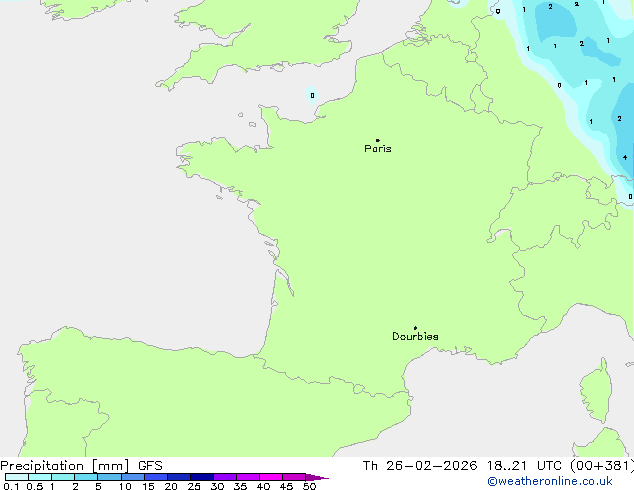Open the weatheronline.co.uk copyright link
The height and width of the screenshot is (490, 634).
(550, 481)
